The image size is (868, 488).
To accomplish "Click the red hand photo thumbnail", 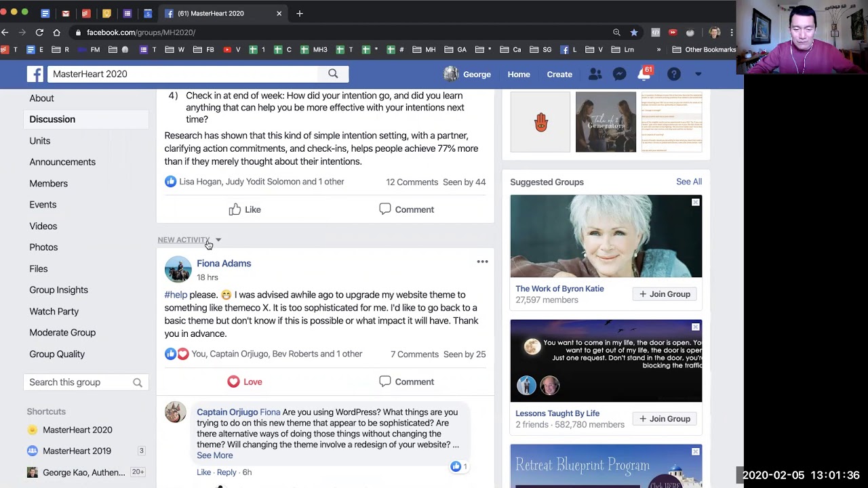I will coord(540,122).
